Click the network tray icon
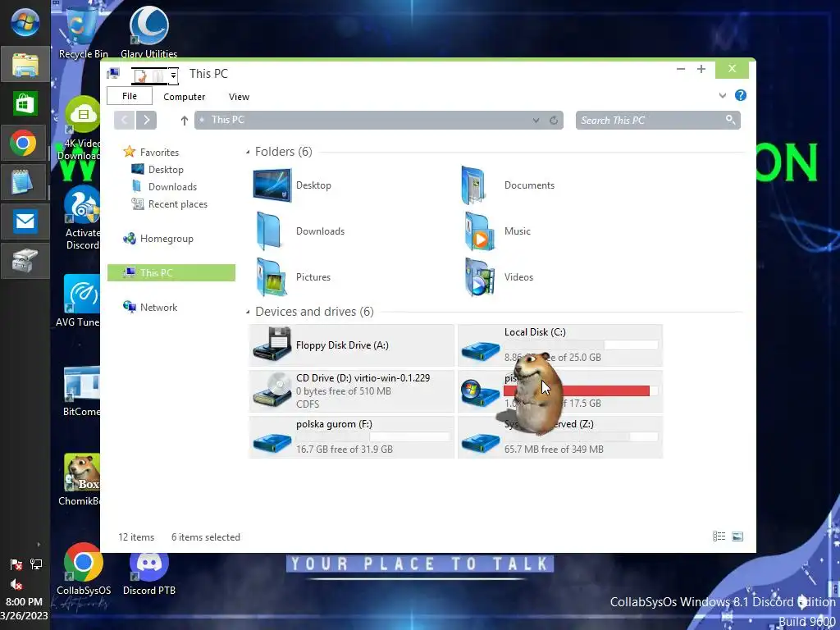This screenshot has height=630, width=840. pos(36,564)
